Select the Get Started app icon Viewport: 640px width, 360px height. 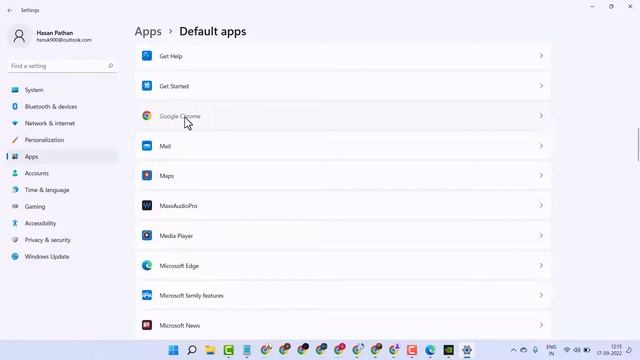tap(147, 86)
